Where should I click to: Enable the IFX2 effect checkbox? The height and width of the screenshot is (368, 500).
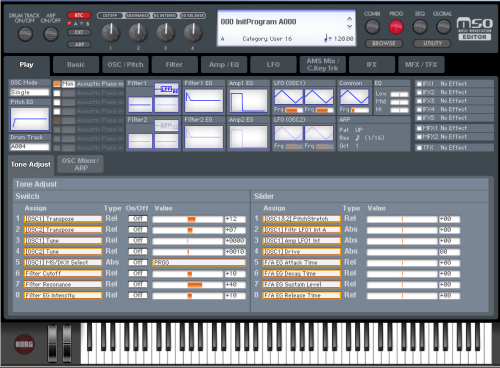420,92
